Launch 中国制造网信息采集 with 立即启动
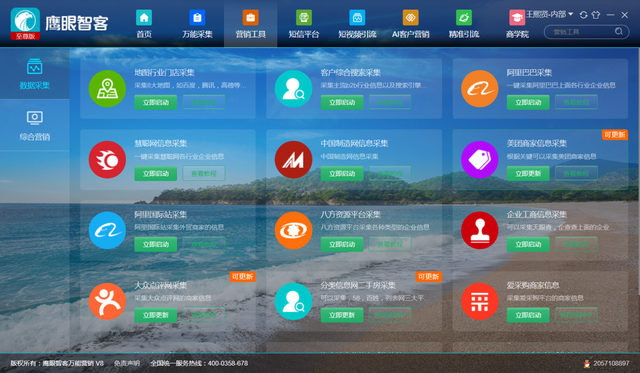The height and width of the screenshot is (373, 640). pos(342,173)
